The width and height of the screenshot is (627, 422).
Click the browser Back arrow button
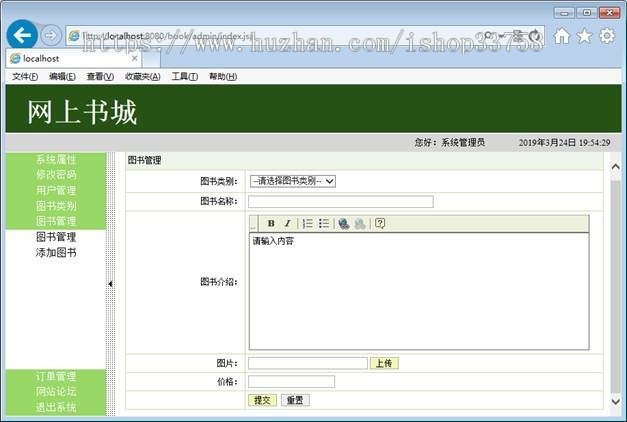click(22, 35)
